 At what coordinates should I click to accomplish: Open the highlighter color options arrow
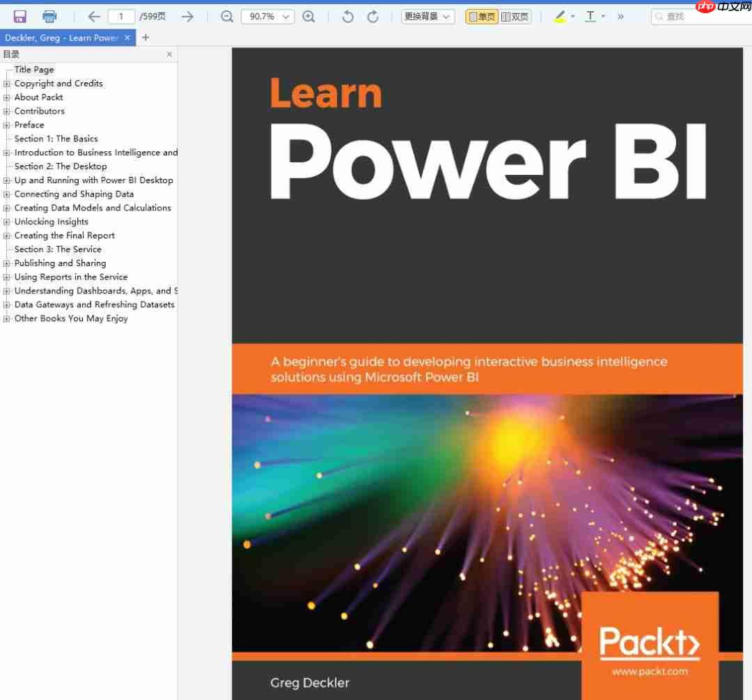click(572, 15)
